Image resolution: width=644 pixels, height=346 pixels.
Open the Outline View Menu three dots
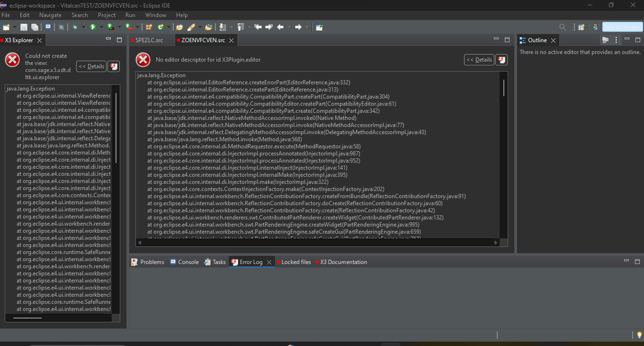[616, 40]
